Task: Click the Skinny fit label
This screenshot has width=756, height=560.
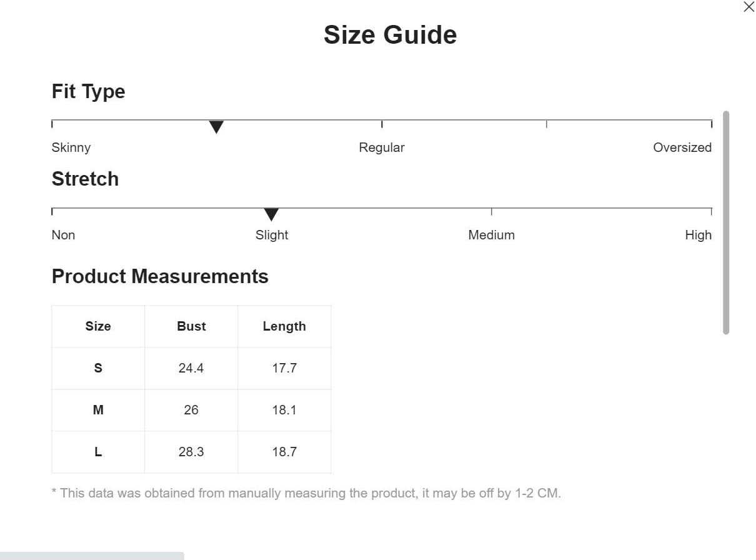Action: pos(71,147)
